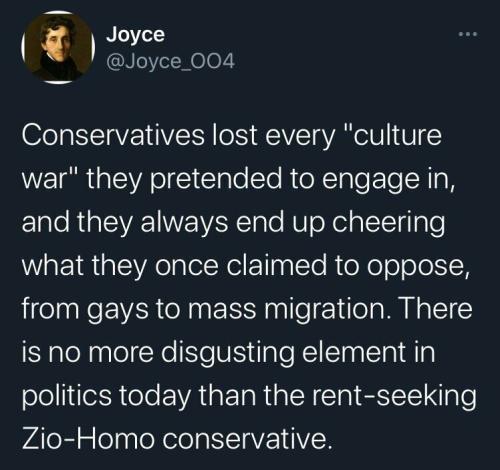Viewport: 500px width, 470px height.
Task: Open the three-dot more options menu
Action: (468, 34)
